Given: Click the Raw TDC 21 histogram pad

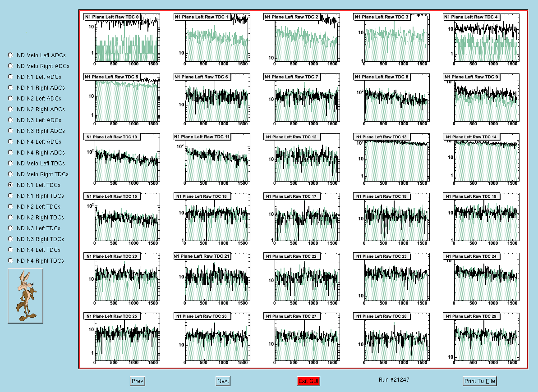Looking at the screenshot, I should [212, 279].
